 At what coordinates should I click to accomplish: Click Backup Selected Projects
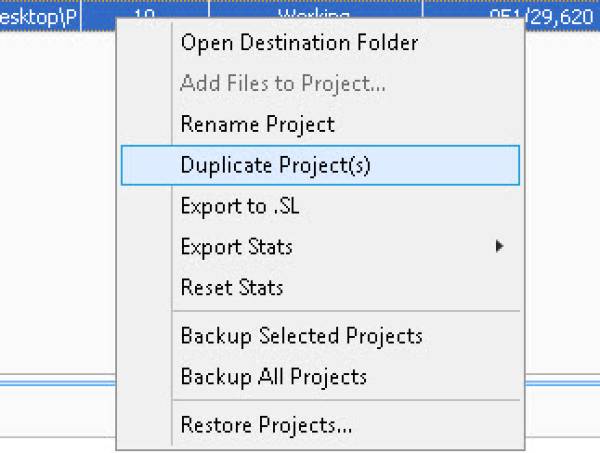pos(301,336)
